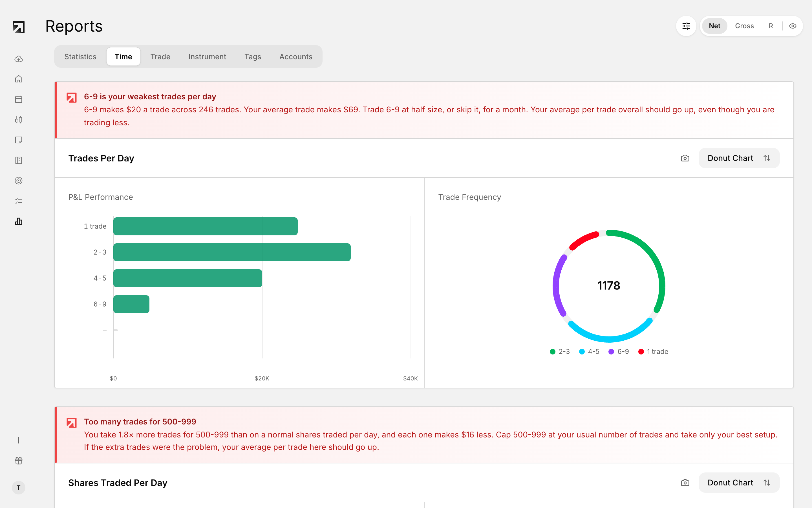Open the checklist icon in sidebar
Image resolution: width=812 pixels, height=508 pixels.
click(x=18, y=201)
